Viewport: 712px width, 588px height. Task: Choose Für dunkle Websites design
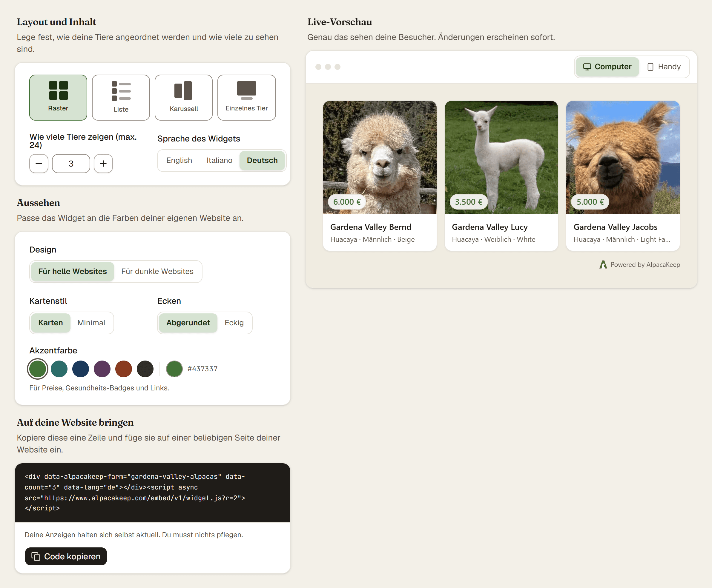(x=157, y=272)
